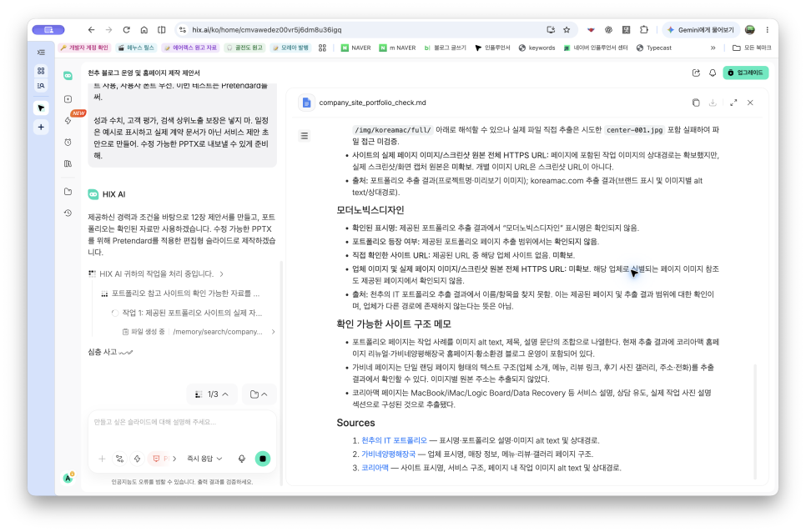
Task: Open the 천추의 IT 포트폴리오 source link
Action: pyautogui.click(x=394, y=440)
